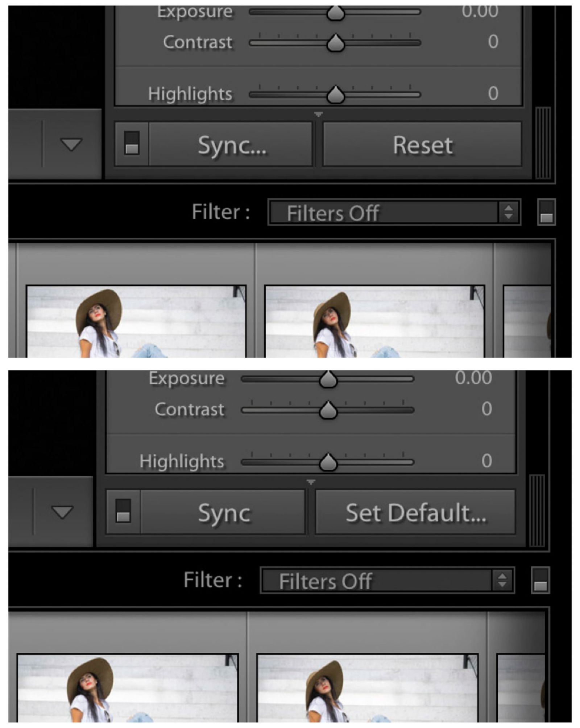This screenshot has height=728, width=580.
Task: Click the small disclosure triangle above Set Default button
Action: [x=311, y=482]
